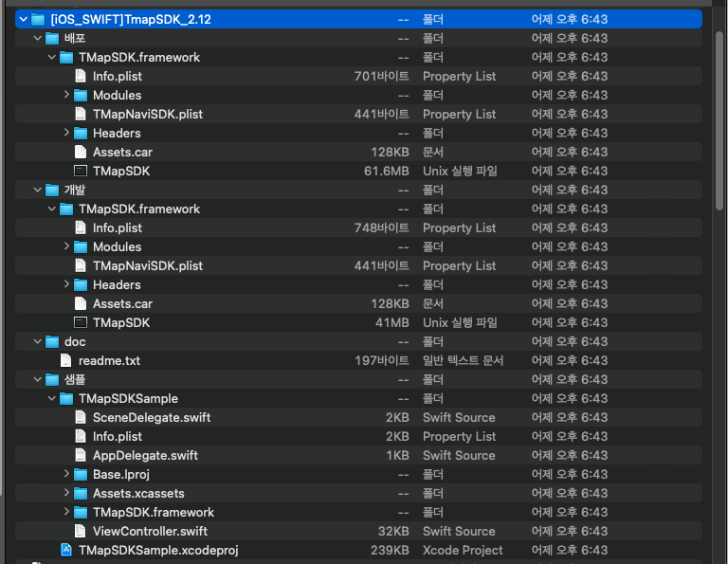Expand the Base.lproj folder
The image size is (728, 564).
tap(66, 474)
